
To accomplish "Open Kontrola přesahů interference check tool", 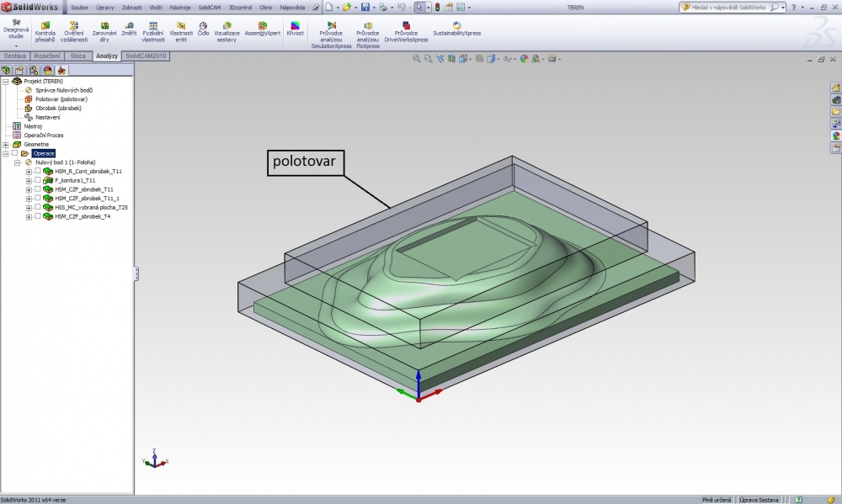I will pyautogui.click(x=45, y=32).
